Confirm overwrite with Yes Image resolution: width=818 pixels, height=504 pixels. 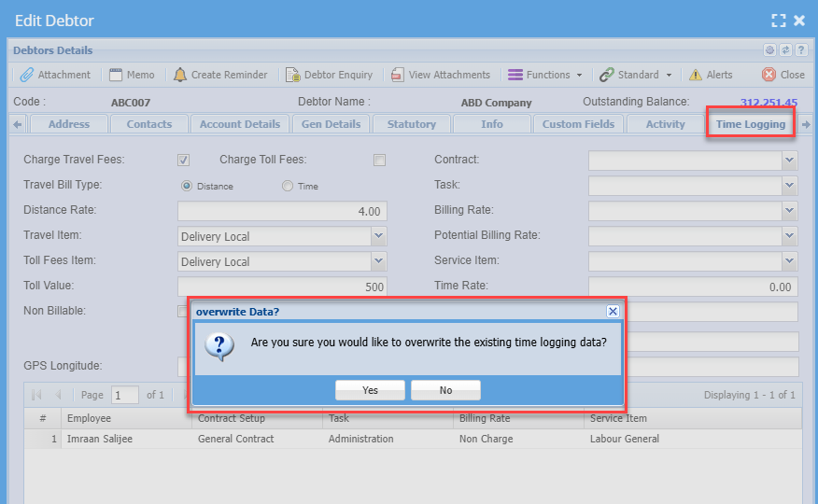point(370,390)
